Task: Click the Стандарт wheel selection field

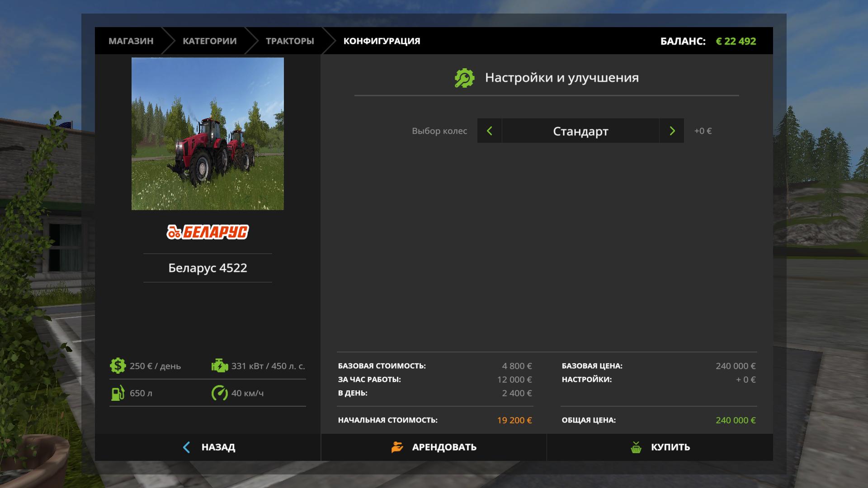Action: pos(580,131)
